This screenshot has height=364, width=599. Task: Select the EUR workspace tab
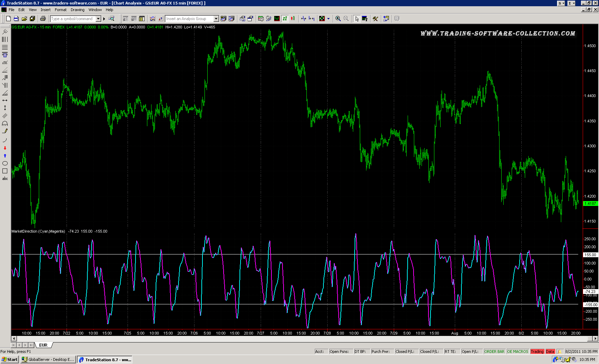[43, 345]
